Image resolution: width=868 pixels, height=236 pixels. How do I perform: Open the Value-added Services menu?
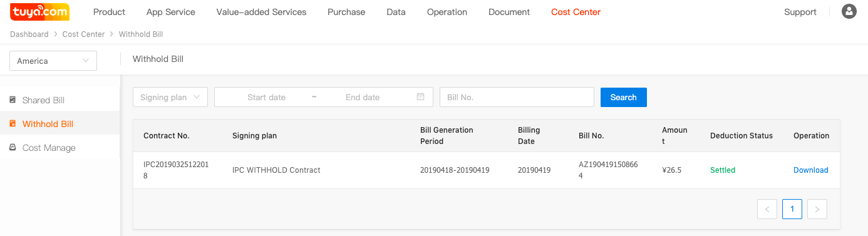pyautogui.click(x=261, y=12)
